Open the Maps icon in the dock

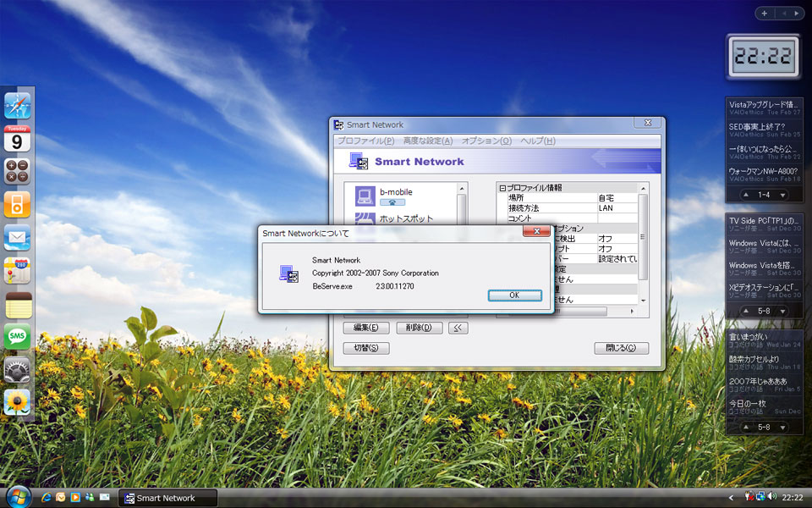click(x=17, y=271)
